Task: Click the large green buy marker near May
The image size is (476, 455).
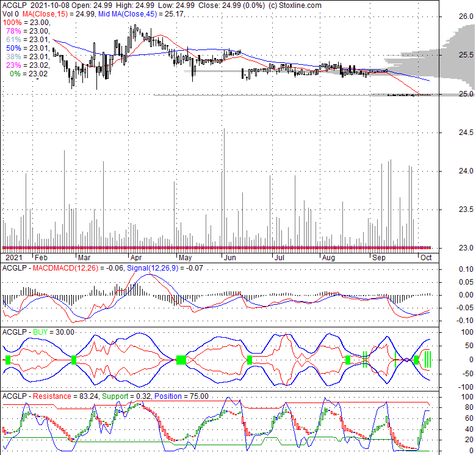Action: coord(181,360)
